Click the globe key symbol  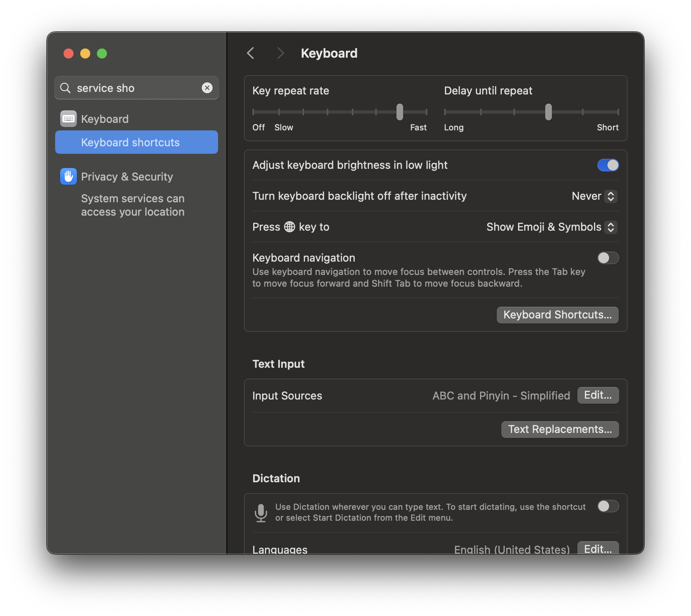point(289,227)
